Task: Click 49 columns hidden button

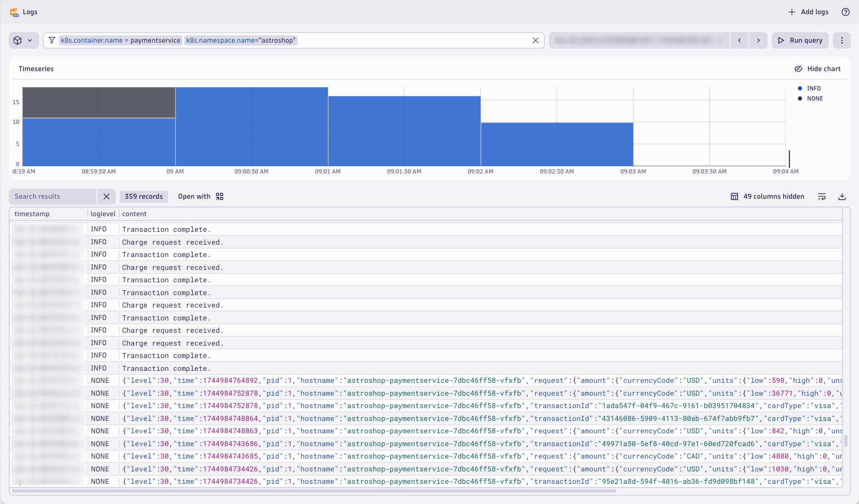Action: tap(768, 196)
